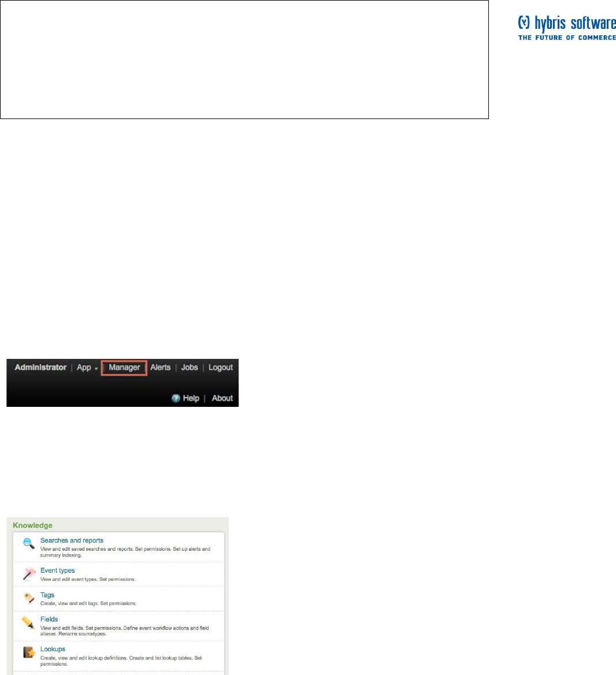
Task: Open the Lookups link
Action: [53, 649]
